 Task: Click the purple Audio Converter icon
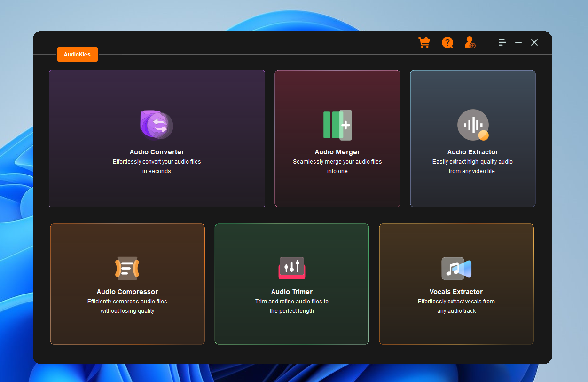click(x=157, y=125)
